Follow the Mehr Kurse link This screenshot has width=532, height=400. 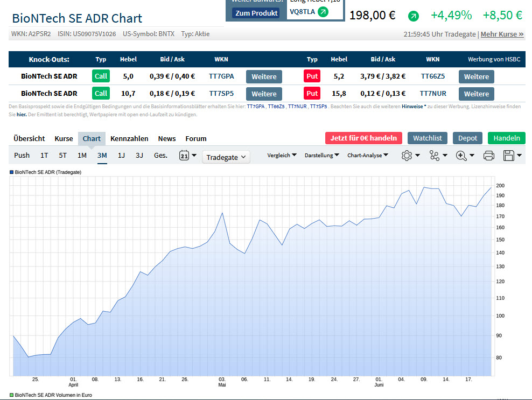point(502,34)
